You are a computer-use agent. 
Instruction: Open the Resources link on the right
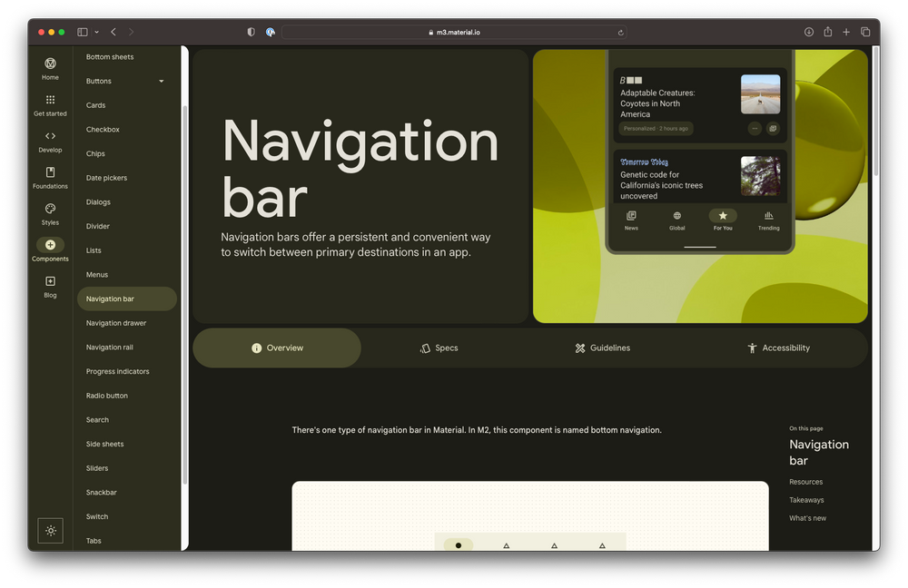805,482
